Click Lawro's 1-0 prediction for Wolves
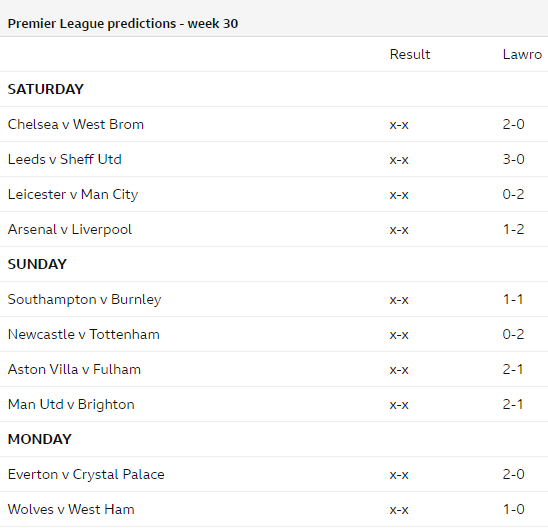548x528 pixels. (513, 509)
